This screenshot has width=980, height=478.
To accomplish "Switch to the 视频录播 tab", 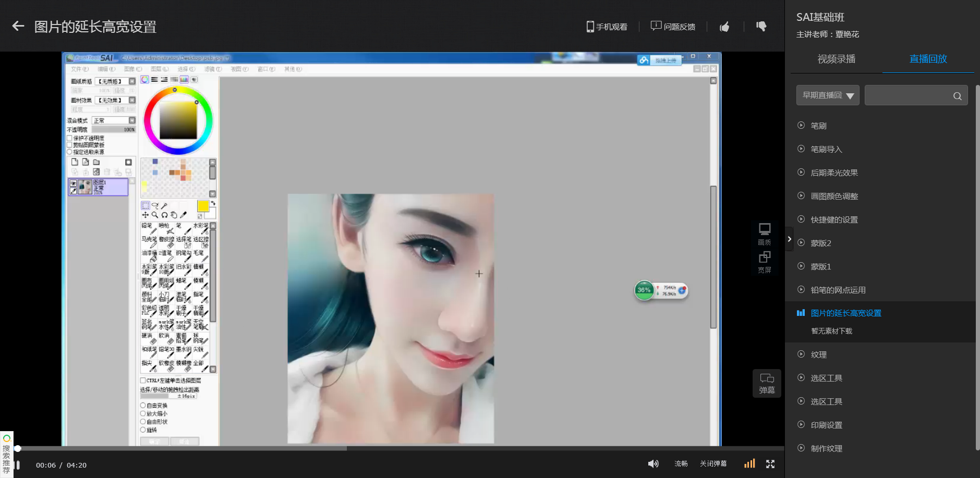I will coord(836,59).
